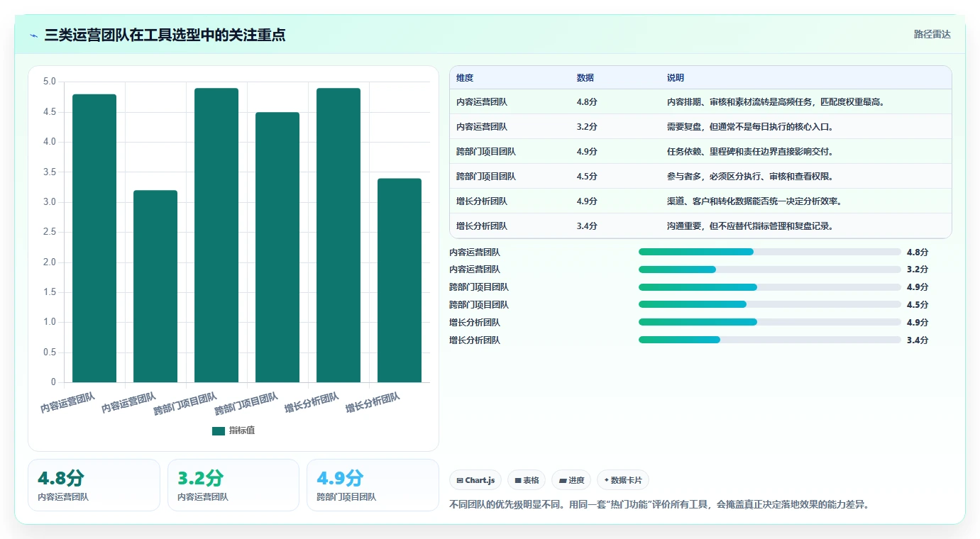Screen dimensions: 980x539
Task: Open the 4.9分 跨部门项目团队 stat card
Action: tap(373, 485)
